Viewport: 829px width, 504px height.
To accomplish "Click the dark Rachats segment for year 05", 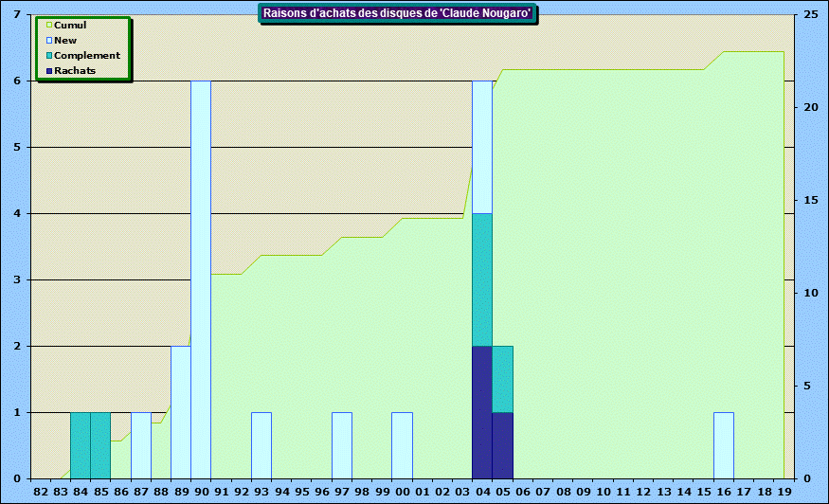I will 503,445.
